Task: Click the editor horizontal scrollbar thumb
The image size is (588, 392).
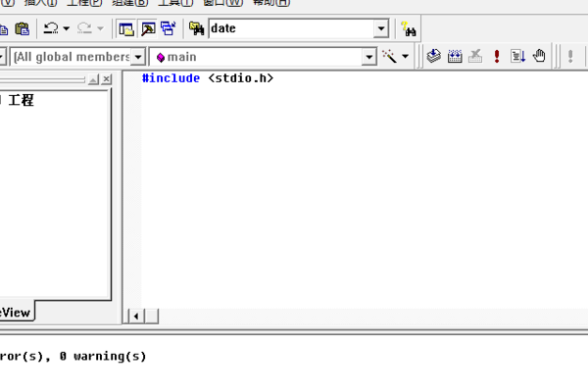Action: tap(152, 317)
